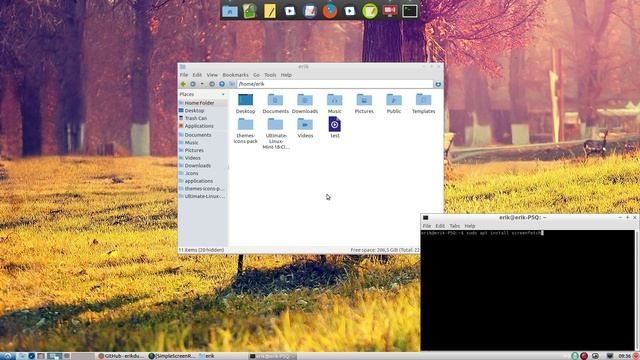Open the Help menu in terminal window
Screen dimensions: 640x360
point(470,226)
